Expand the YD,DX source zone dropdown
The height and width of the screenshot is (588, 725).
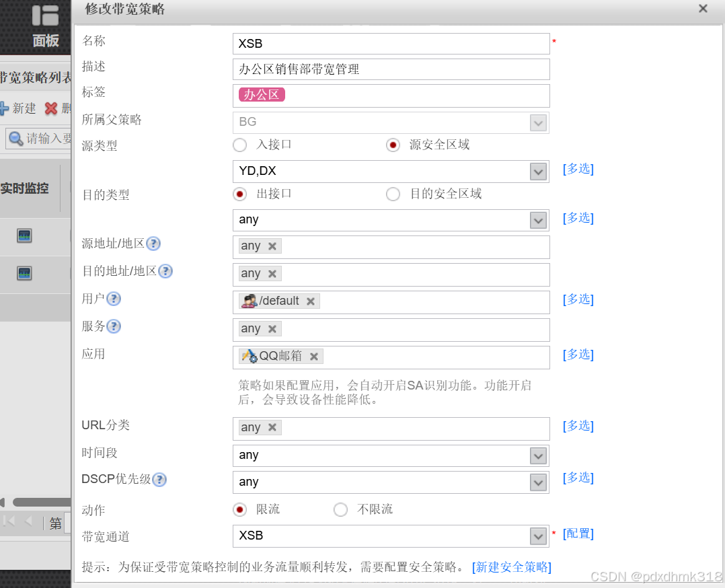tap(538, 172)
